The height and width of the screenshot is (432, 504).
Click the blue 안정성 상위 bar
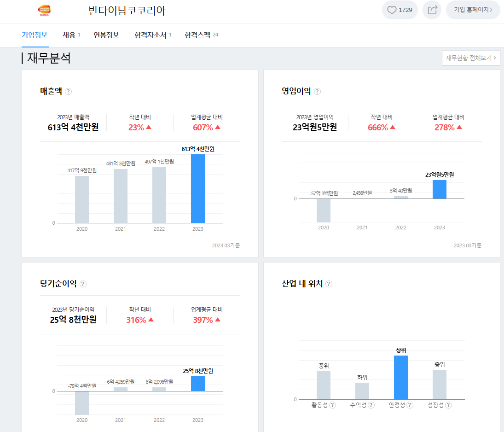tap(401, 377)
